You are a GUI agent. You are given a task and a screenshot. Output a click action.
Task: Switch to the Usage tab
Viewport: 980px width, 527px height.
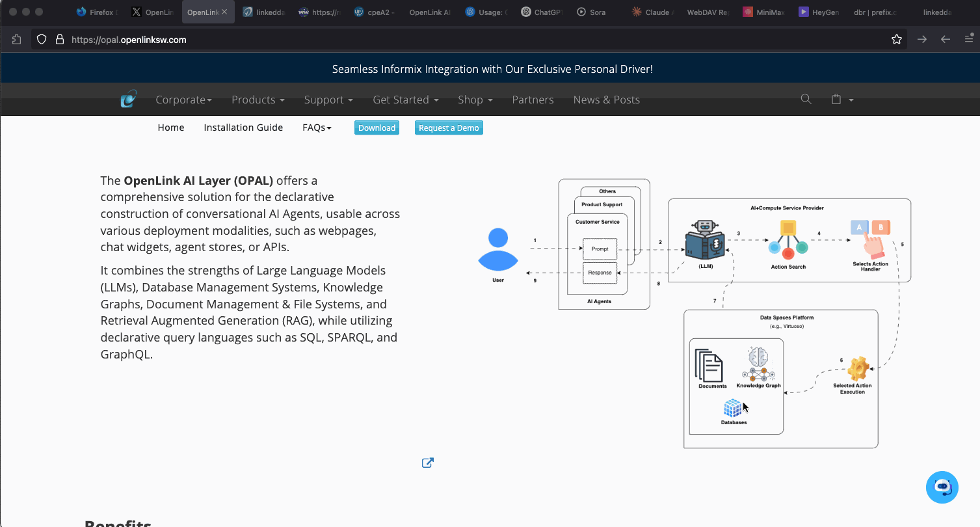486,12
